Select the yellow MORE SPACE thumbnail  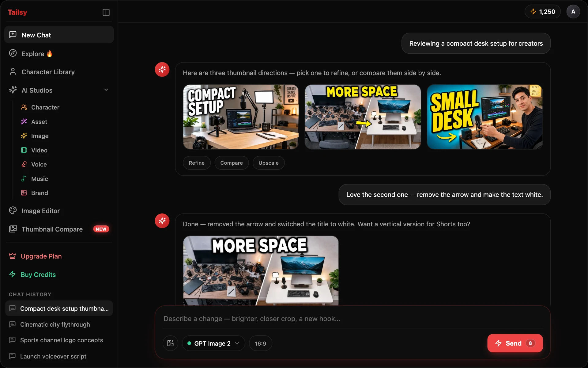363,117
